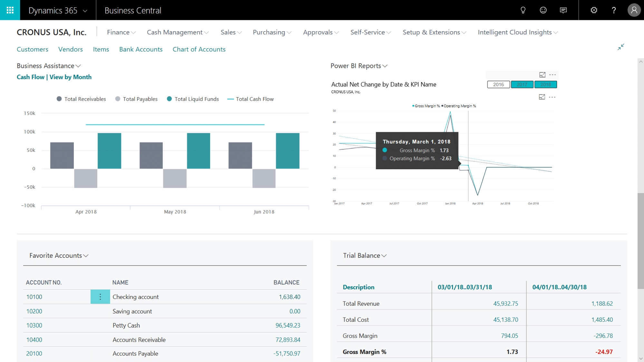The height and width of the screenshot is (362, 644).
Task: Open Cash Flow View by Month
Action: [x=54, y=77]
